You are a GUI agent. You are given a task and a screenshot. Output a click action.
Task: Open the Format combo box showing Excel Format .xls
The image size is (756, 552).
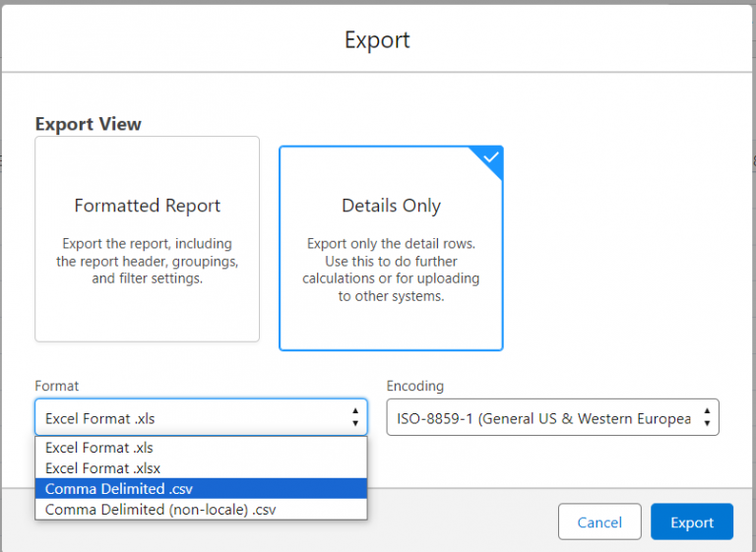coord(192,418)
